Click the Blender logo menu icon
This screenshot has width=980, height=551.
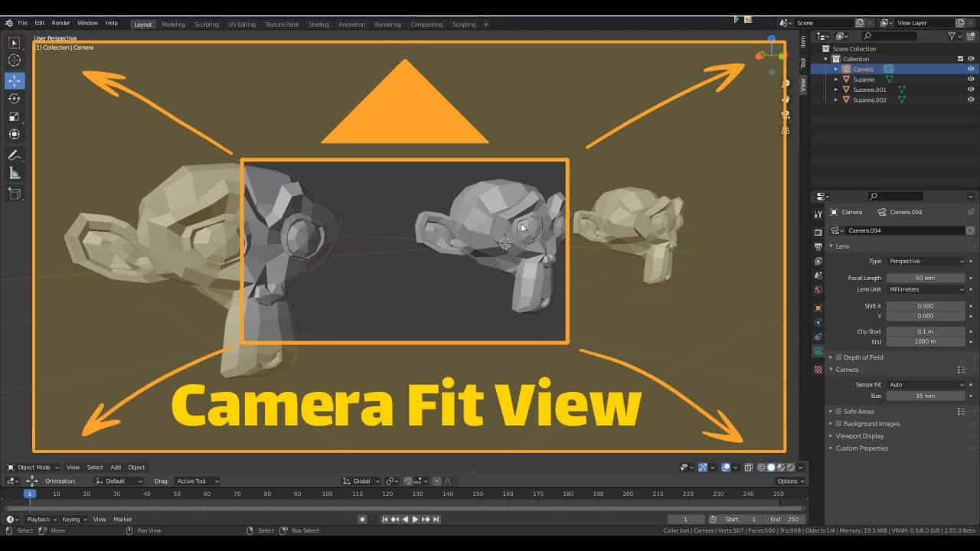pos(8,23)
